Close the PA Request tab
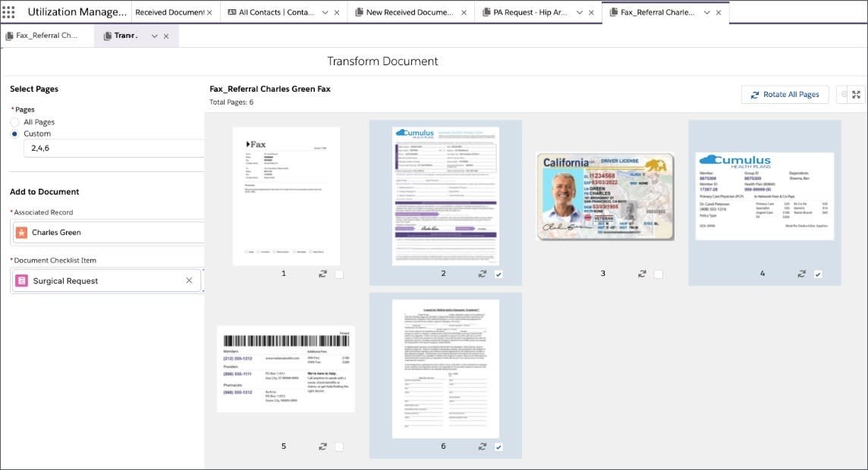This screenshot has width=868, height=470. [591, 12]
